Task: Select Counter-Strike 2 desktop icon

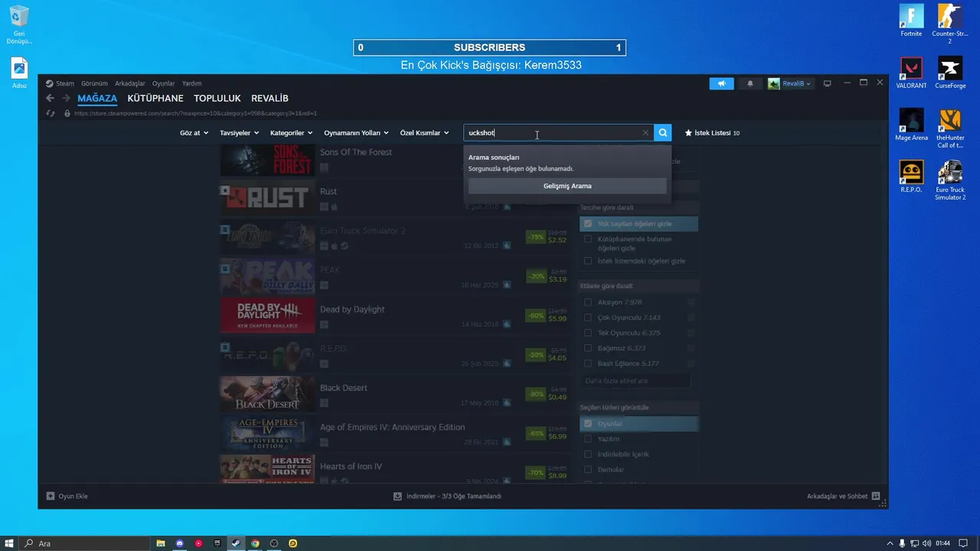Action: click(950, 24)
